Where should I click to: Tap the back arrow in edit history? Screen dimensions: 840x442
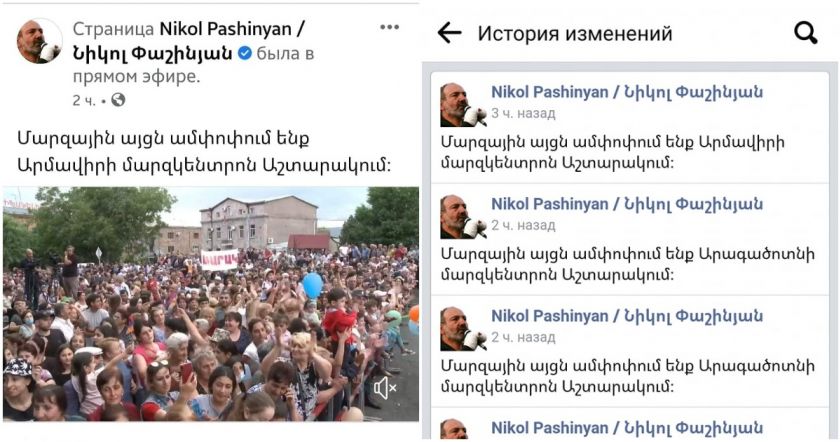449,33
